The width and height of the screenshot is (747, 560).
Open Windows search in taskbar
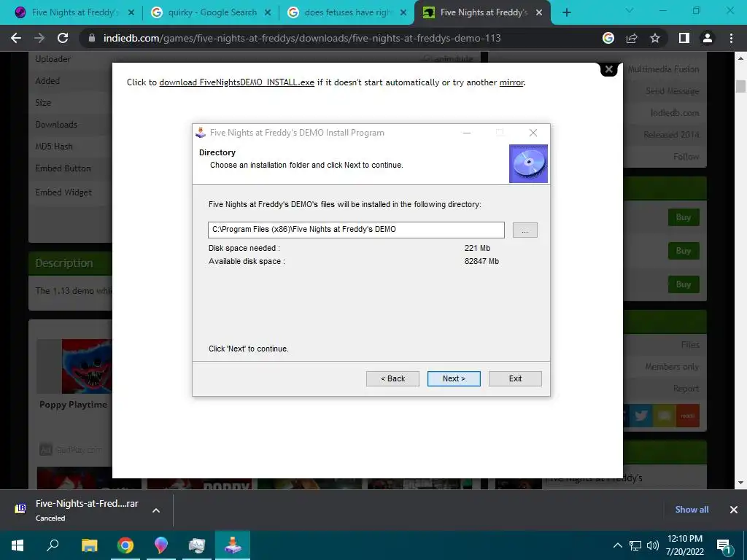point(53,545)
